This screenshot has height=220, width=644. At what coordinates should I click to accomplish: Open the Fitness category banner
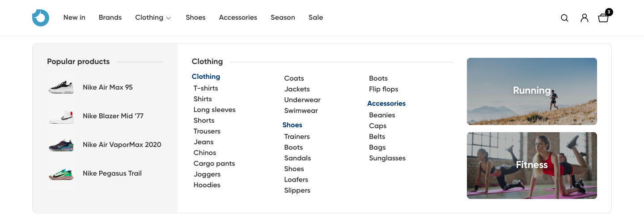point(532,165)
